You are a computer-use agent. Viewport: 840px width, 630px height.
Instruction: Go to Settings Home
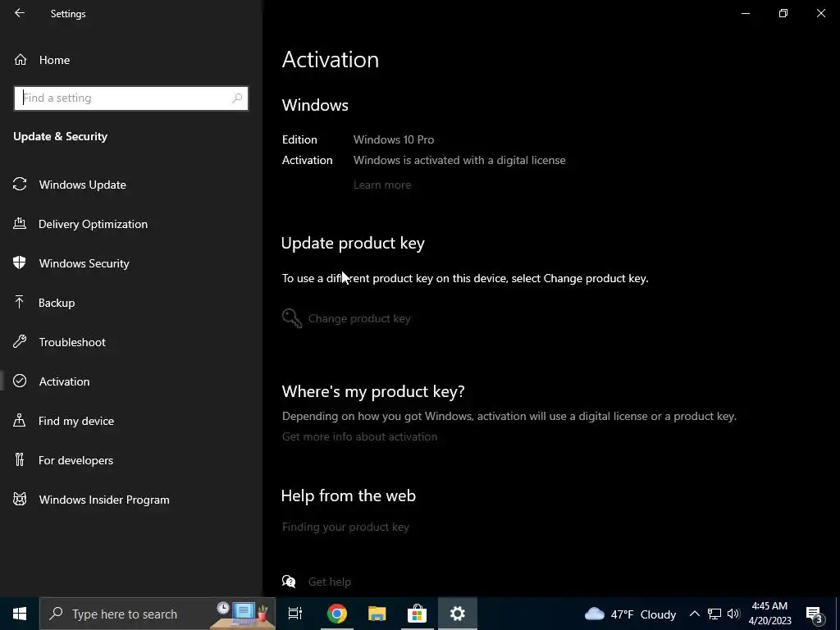point(55,60)
